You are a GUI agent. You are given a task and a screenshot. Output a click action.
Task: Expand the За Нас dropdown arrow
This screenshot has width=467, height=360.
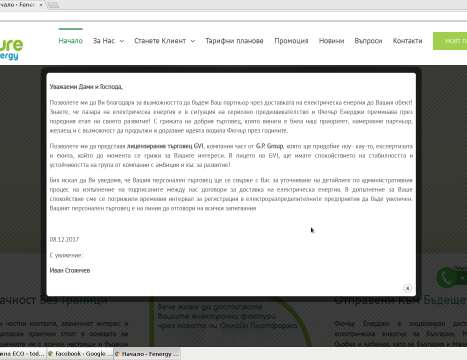pos(122,41)
